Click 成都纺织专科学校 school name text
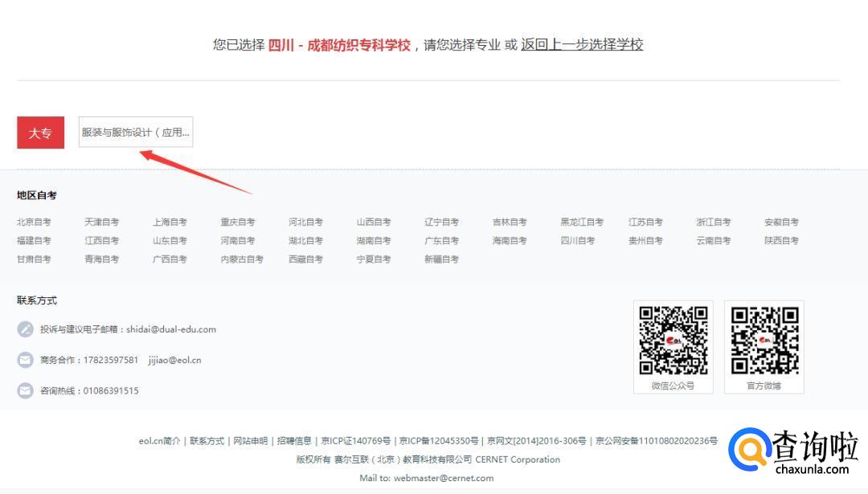Screen dimensions: 868x494 (x=358, y=45)
